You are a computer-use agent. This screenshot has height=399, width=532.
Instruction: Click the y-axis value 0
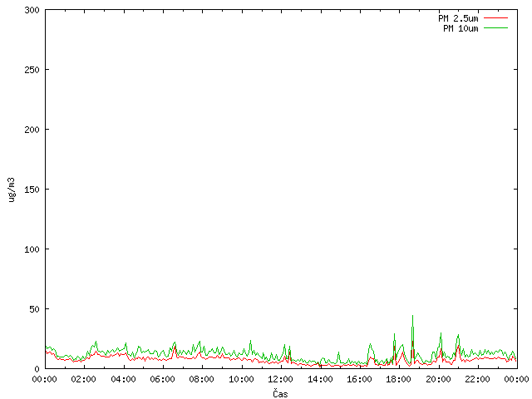tap(37, 369)
